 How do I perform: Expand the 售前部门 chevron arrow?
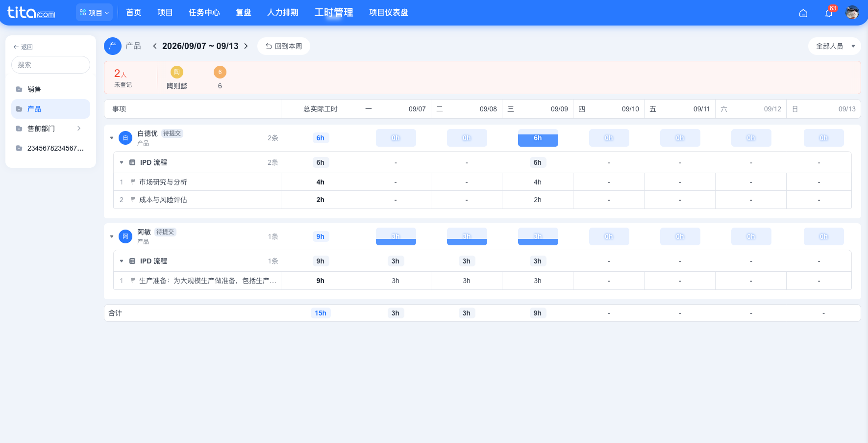(x=79, y=129)
